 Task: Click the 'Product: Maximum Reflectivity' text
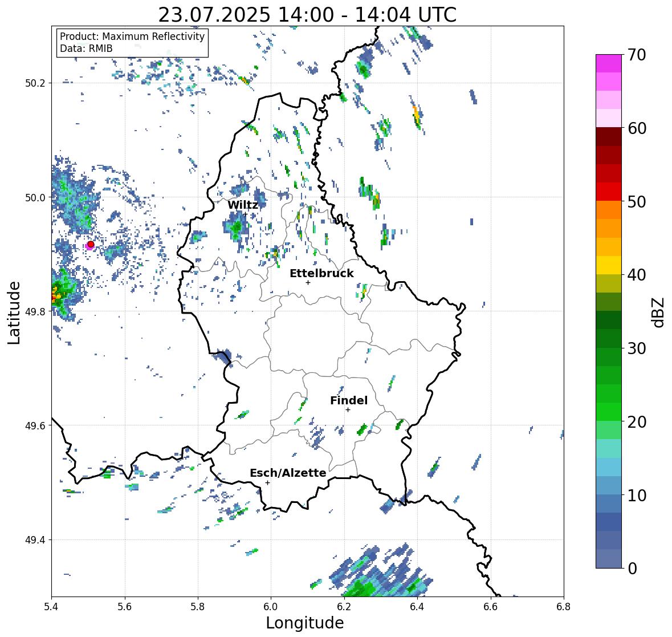pos(132,36)
